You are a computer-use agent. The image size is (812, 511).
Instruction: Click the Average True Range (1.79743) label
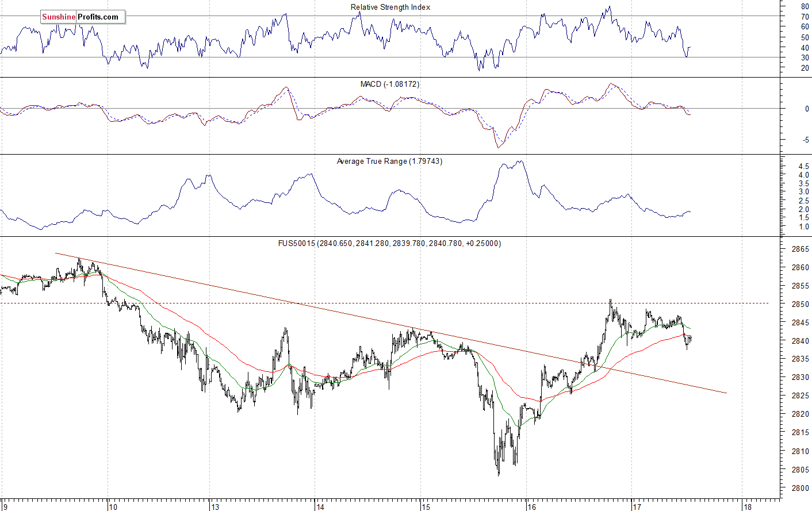389,162
